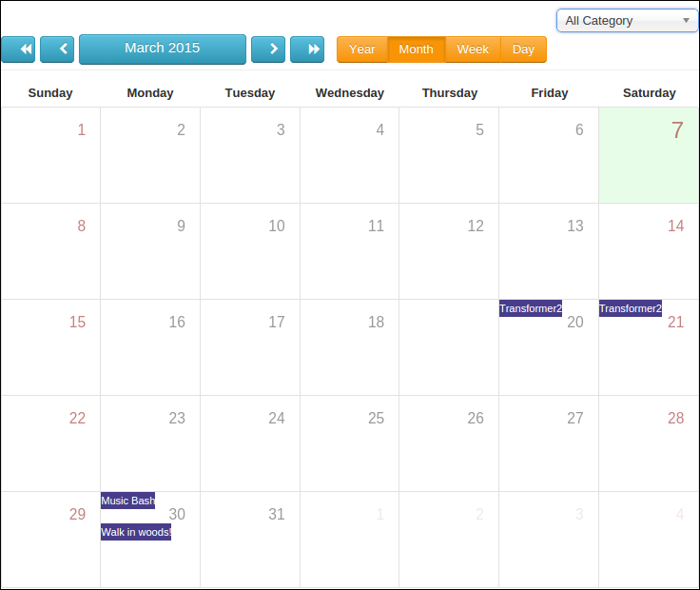Click the March 2015 title button

(x=163, y=49)
